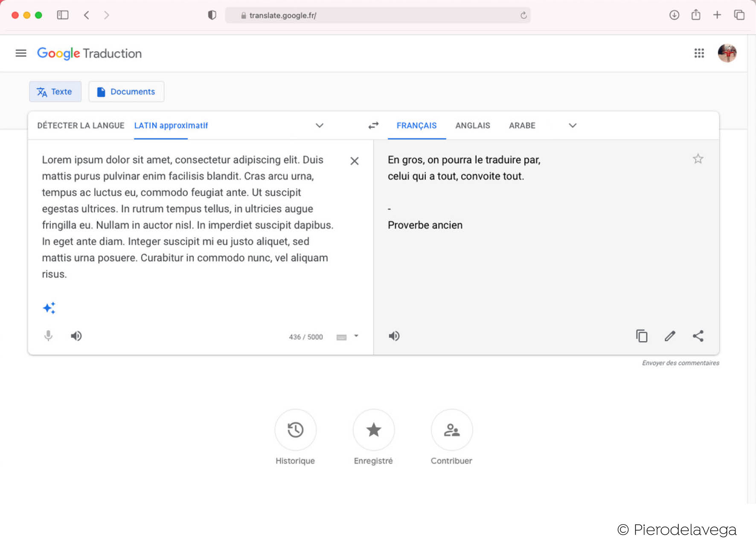Open a new Safari tab

[x=717, y=15]
